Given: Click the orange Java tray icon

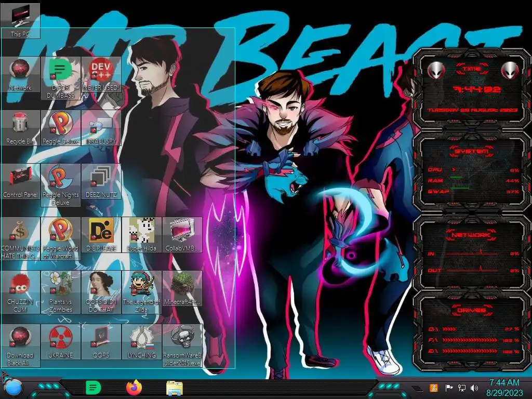Looking at the screenshot, I should click(x=433, y=388).
